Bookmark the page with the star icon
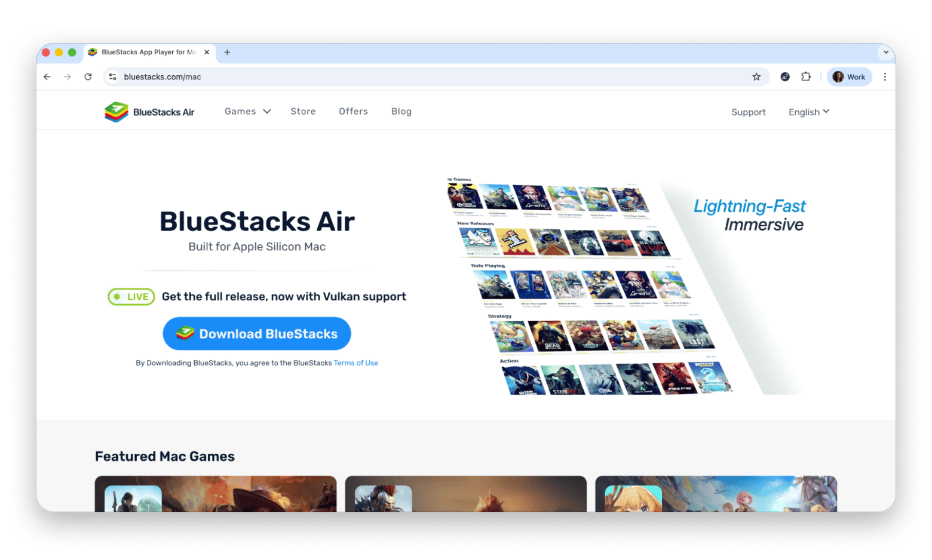The width and height of the screenshot is (932, 560). tap(756, 76)
